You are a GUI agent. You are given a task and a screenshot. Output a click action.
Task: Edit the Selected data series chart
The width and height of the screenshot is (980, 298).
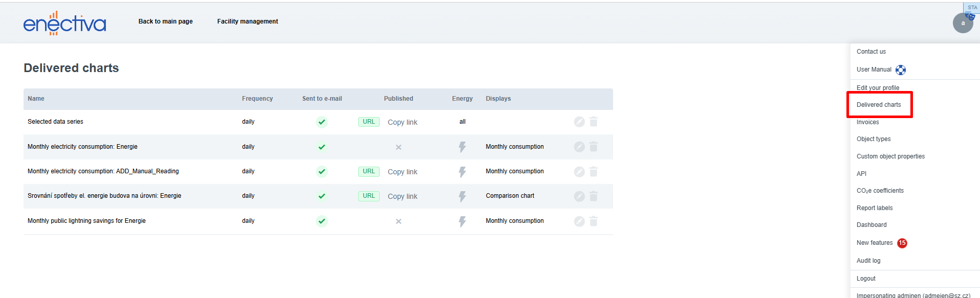pyautogui.click(x=579, y=122)
